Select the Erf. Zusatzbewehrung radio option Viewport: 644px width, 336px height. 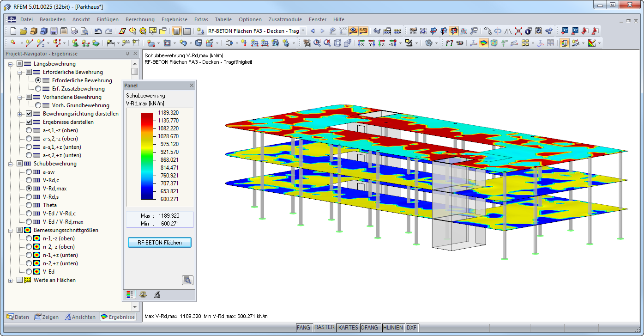(x=38, y=89)
